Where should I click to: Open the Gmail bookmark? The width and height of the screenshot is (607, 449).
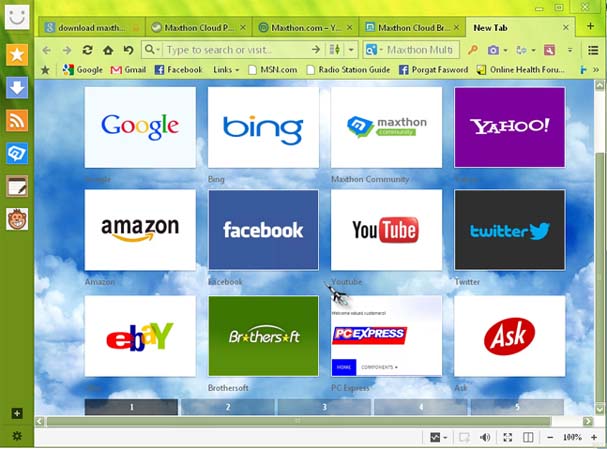pos(128,70)
